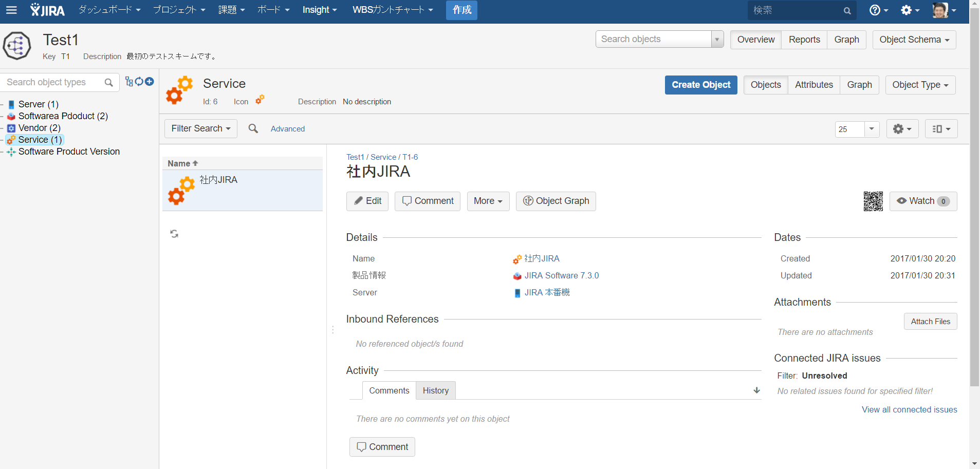Click the large Service gears icon in header
The height and width of the screenshot is (469, 980).
[179, 90]
